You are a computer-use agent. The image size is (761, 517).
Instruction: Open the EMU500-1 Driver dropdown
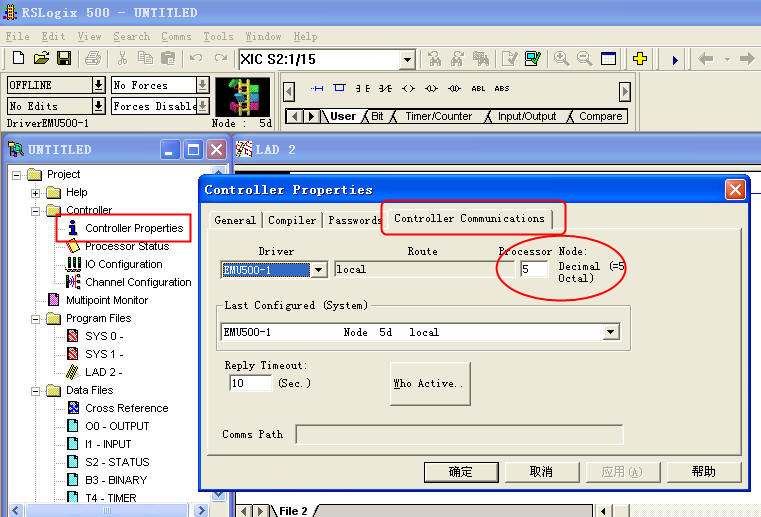coord(318,269)
